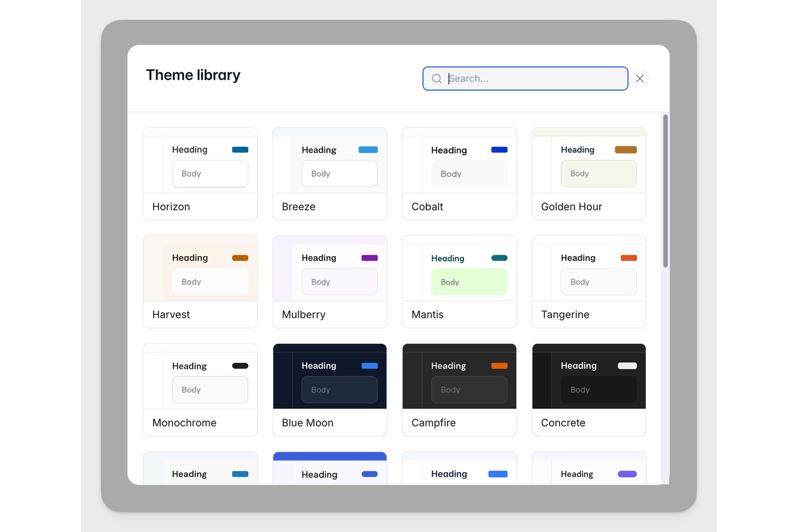Image resolution: width=798 pixels, height=532 pixels.
Task: Click the vertical scrollbar thumb
Action: tap(666, 191)
